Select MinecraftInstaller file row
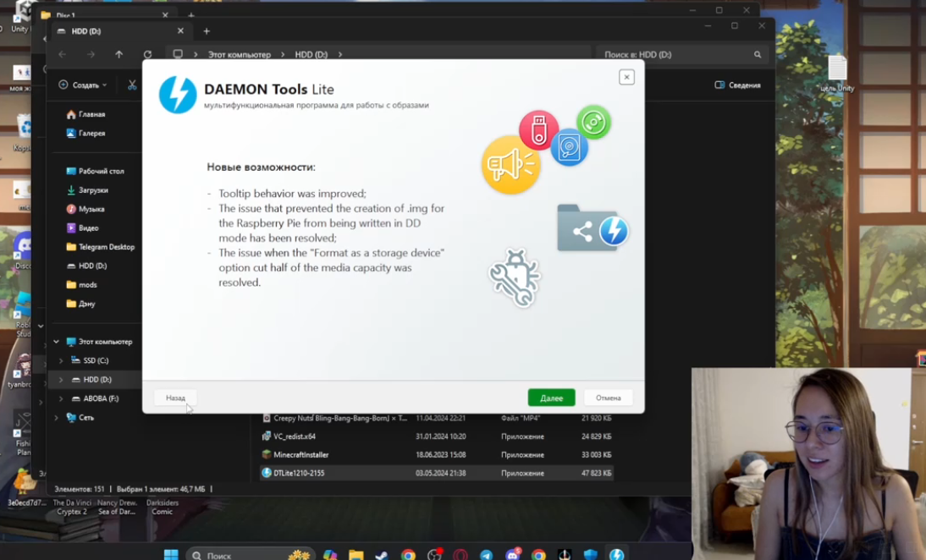This screenshot has width=926, height=560. point(437,454)
